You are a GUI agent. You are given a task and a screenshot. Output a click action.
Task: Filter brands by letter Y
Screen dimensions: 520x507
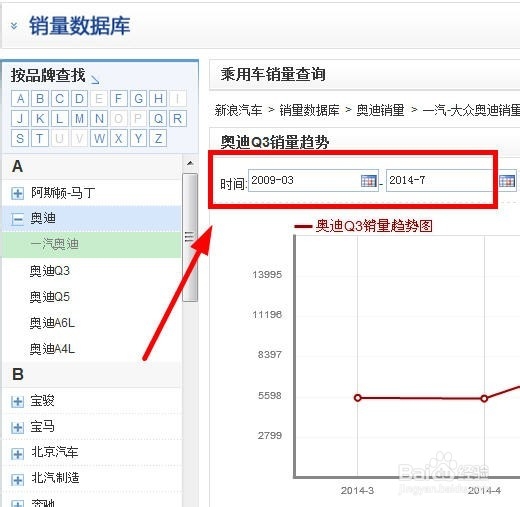pos(138,138)
